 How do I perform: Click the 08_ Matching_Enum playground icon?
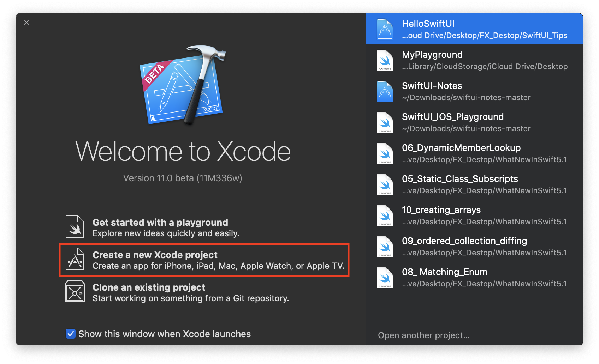click(x=385, y=277)
